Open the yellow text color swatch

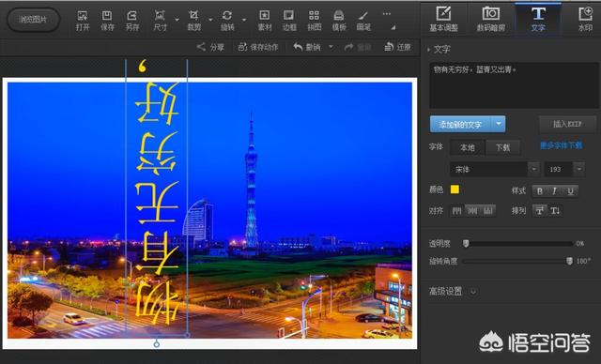click(x=455, y=190)
